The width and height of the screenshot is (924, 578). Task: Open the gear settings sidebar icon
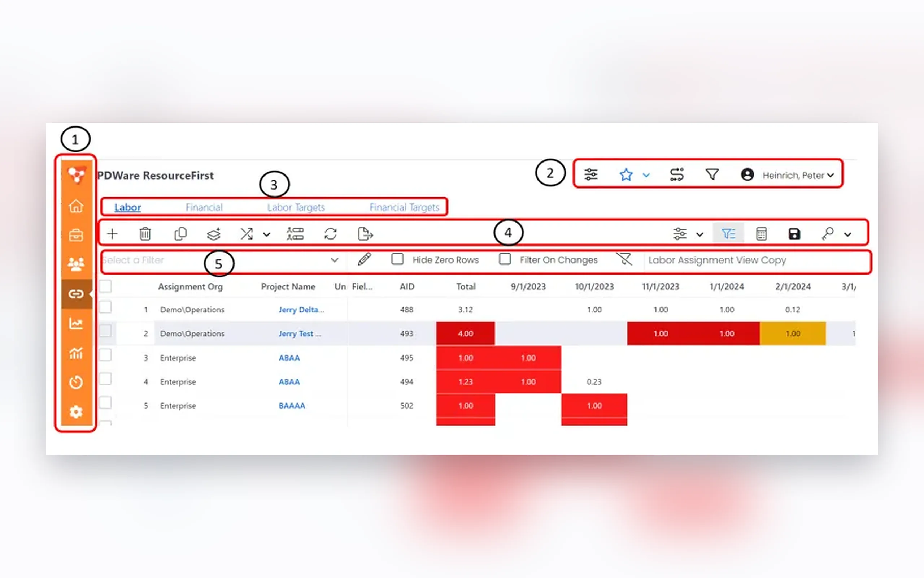point(76,412)
